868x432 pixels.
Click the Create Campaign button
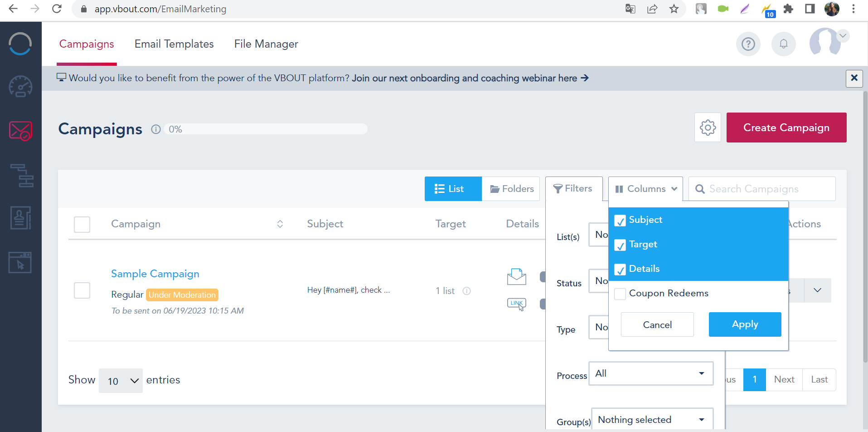pos(786,128)
